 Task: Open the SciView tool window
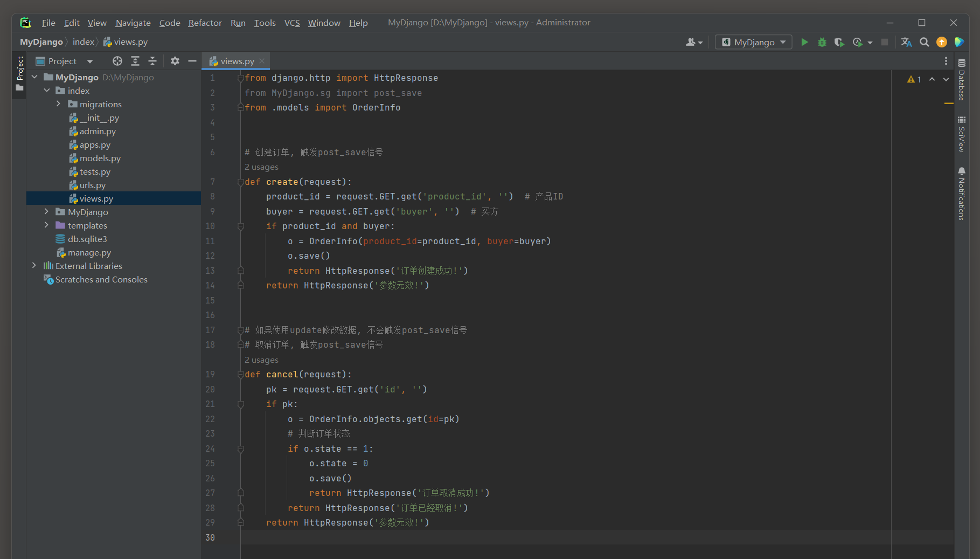[962, 134]
